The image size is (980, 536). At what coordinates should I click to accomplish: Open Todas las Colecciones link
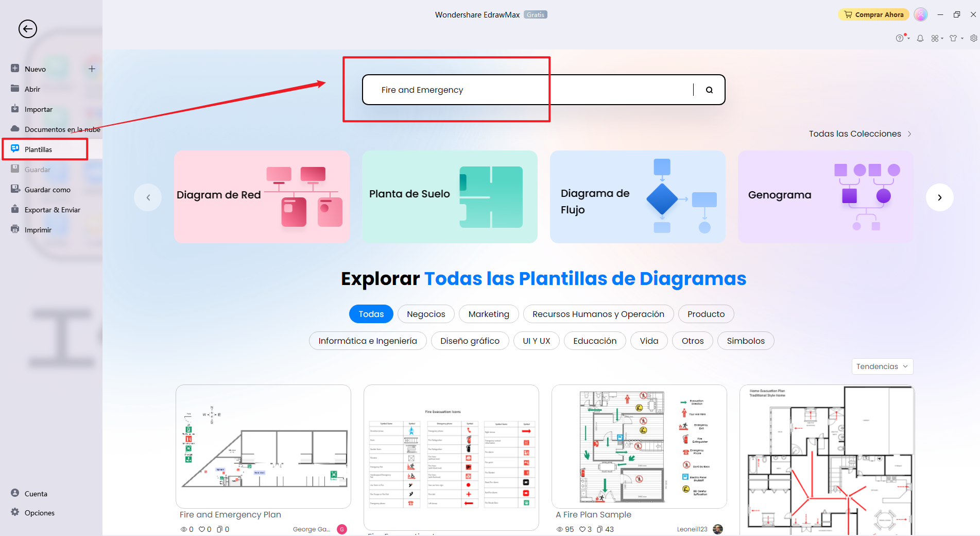click(855, 133)
